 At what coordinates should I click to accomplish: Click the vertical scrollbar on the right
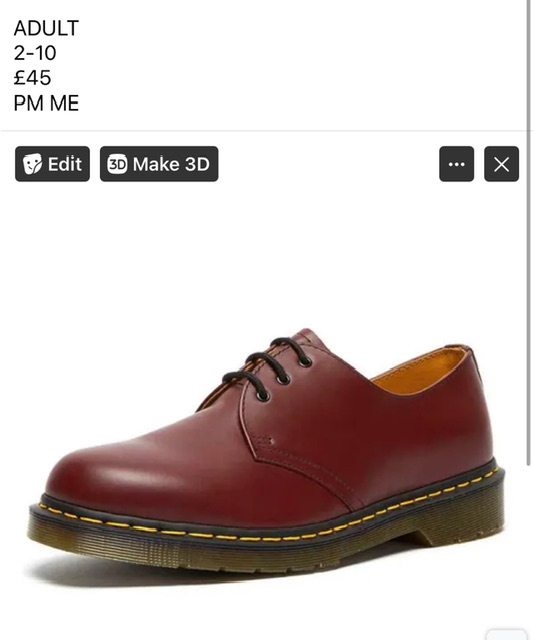click(529, 233)
